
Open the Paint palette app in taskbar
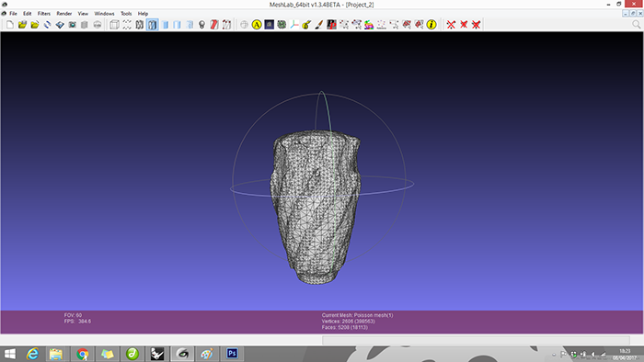[207, 354]
